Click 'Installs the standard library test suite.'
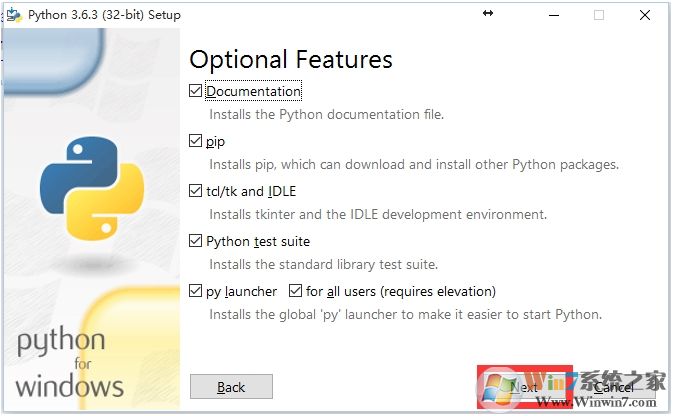Screen dimensions: 673x416 324,264
